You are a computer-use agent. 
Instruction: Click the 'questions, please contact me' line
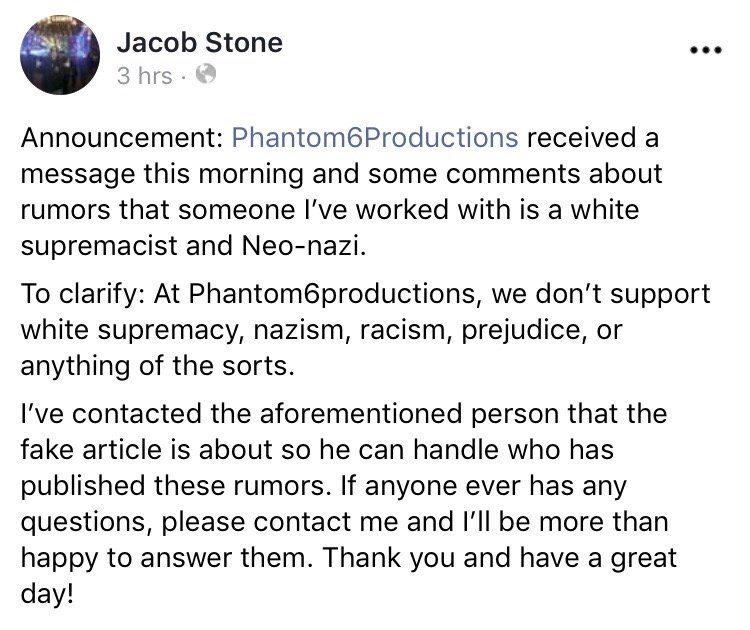[344, 522]
